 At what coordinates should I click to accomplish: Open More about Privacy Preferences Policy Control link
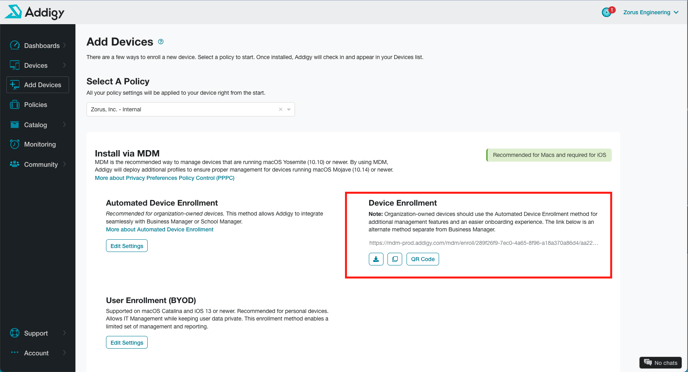tap(165, 178)
